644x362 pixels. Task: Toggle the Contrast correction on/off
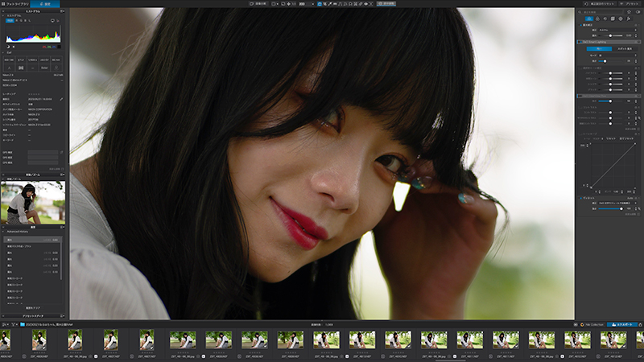click(580, 108)
